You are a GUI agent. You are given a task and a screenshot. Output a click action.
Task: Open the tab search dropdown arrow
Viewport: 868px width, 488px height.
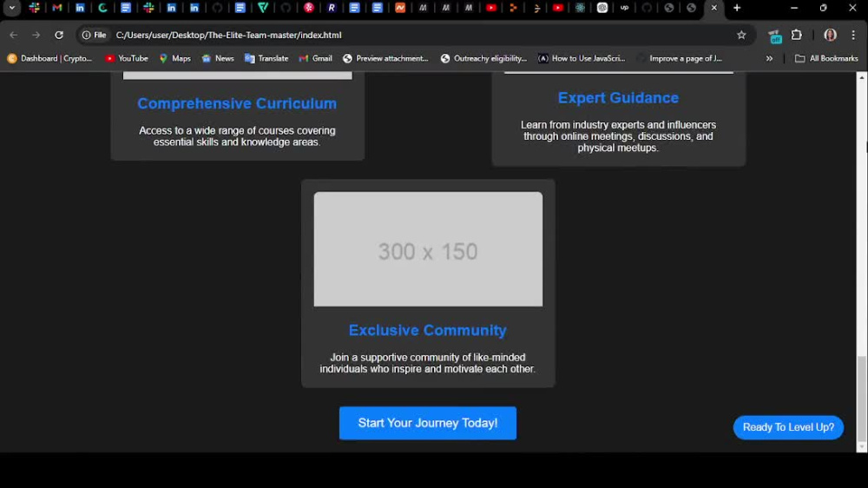(x=11, y=8)
